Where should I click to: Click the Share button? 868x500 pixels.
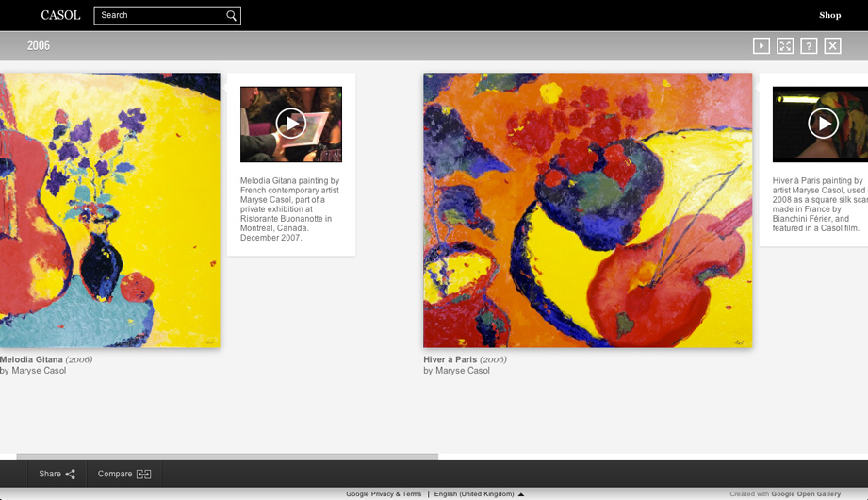coord(57,474)
